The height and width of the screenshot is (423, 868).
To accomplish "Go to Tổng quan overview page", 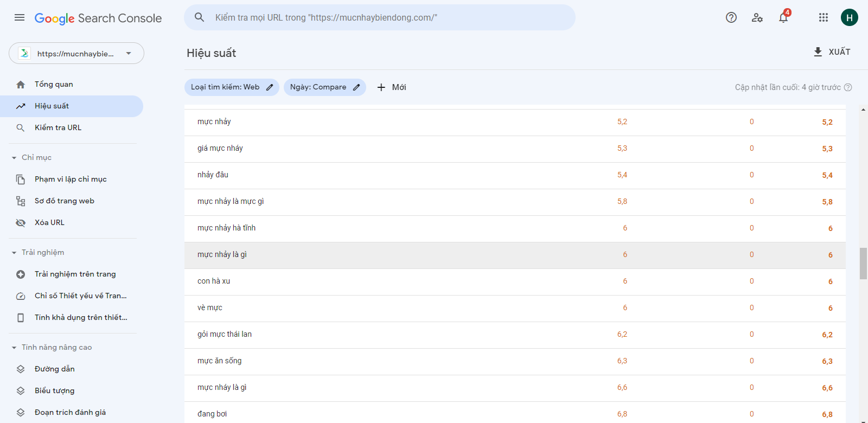I will point(54,85).
